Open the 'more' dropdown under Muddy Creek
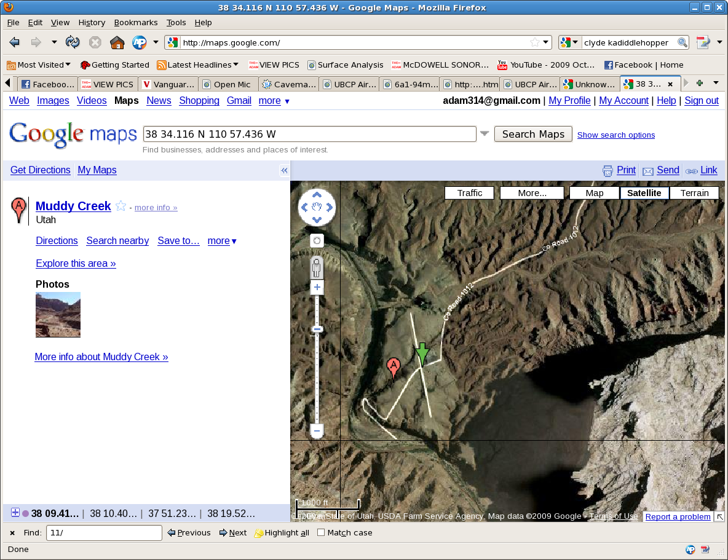 pyautogui.click(x=222, y=241)
